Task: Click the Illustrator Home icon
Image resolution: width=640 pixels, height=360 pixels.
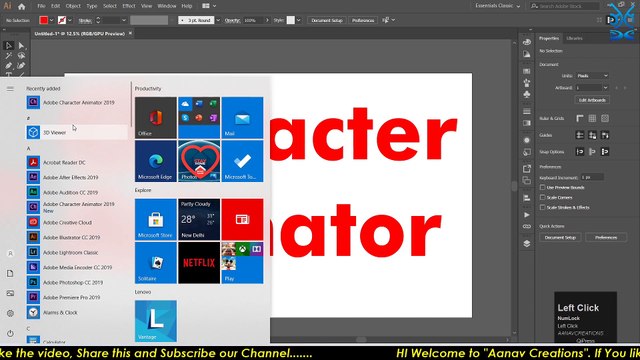Action: [x=22, y=6]
